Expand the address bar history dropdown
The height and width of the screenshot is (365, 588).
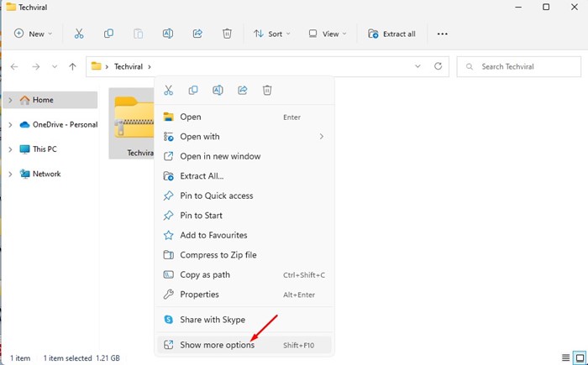pyautogui.click(x=417, y=66)
